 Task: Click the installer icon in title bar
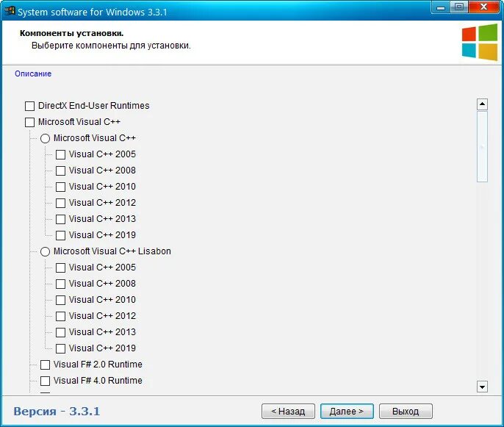[x=10, y=11]
